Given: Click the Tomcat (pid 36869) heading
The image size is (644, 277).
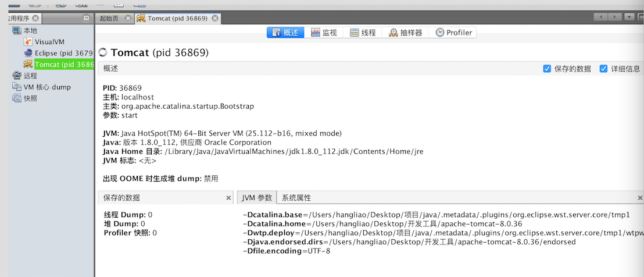Looking at the screenshot, I should (160, 52).
